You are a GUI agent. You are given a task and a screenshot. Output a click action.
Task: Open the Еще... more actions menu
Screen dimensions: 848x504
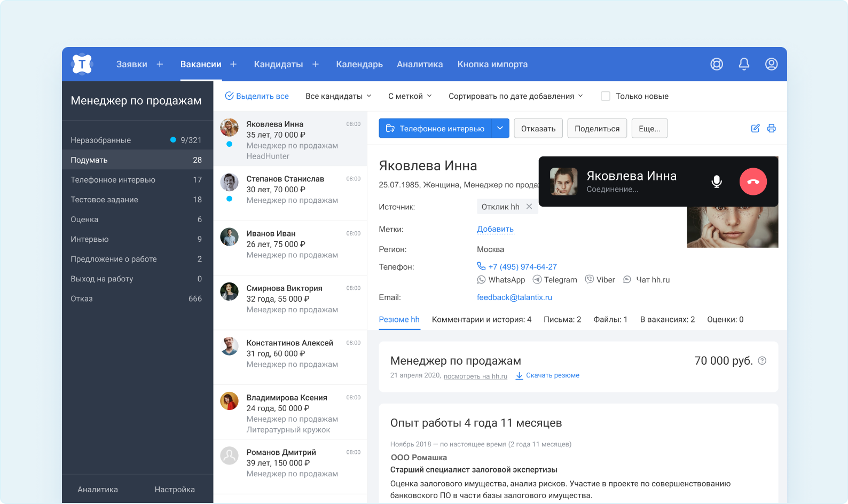click(650, 129)
